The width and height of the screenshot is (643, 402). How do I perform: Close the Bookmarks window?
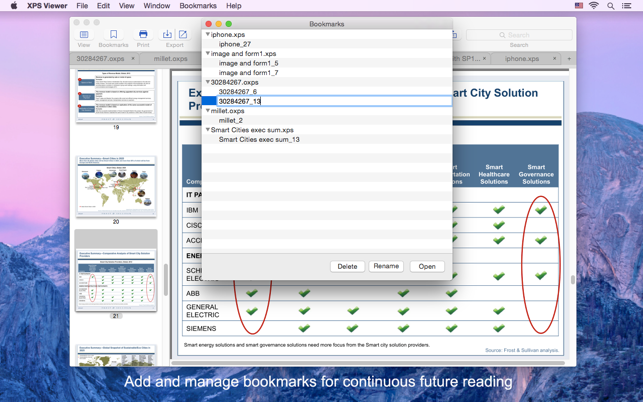click(x=208, y=24)
